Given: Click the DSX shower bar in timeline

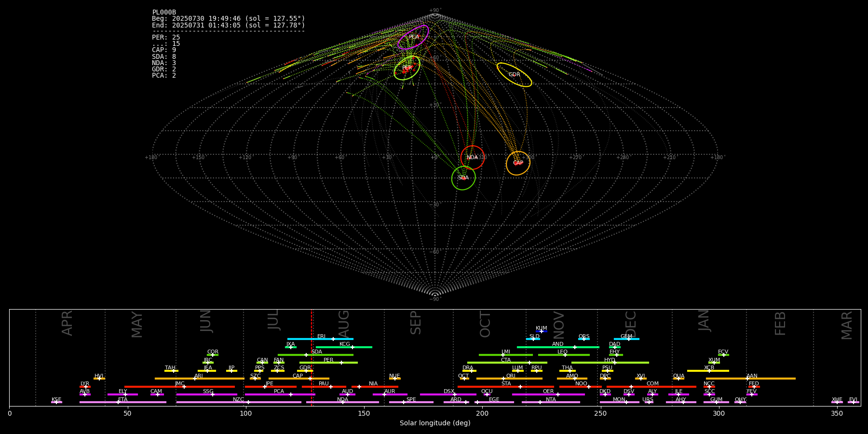Looking at the screenshot, I should tap(448, 394).
